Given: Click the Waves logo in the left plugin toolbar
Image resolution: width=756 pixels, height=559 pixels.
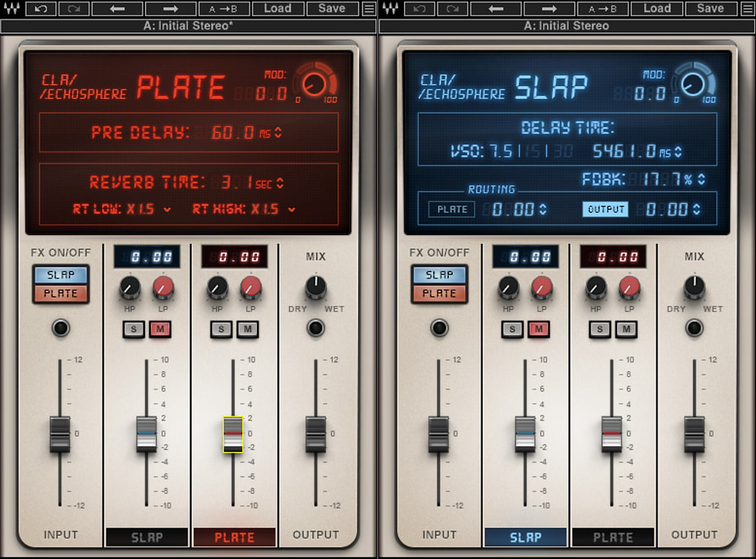Looking at the screenshot, I should (12, 8).
